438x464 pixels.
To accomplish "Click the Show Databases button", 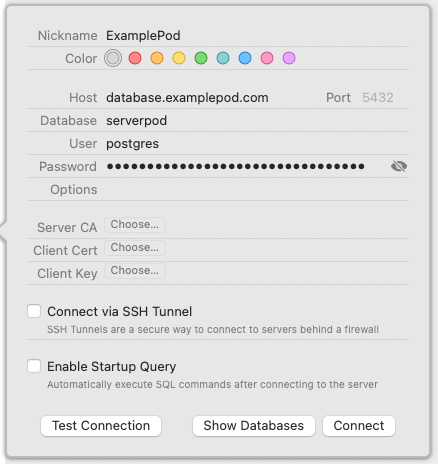I will (x=254, y=426).
